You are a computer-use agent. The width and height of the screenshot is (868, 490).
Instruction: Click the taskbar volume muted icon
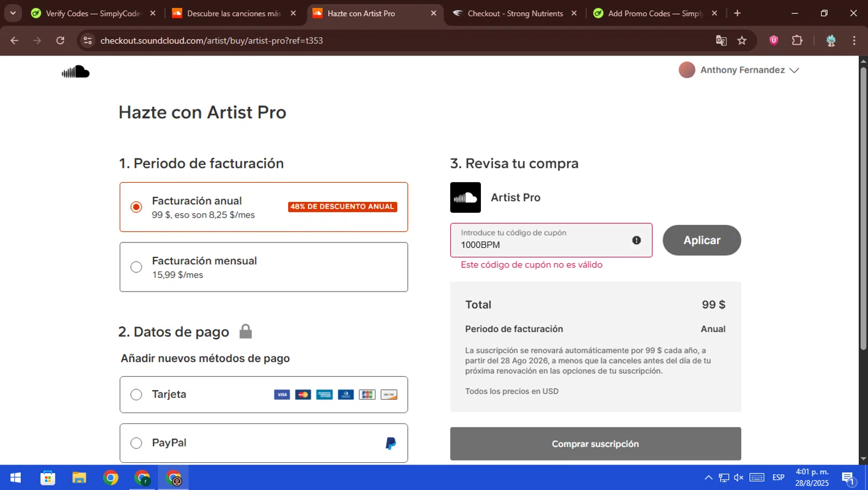[739, 478]
